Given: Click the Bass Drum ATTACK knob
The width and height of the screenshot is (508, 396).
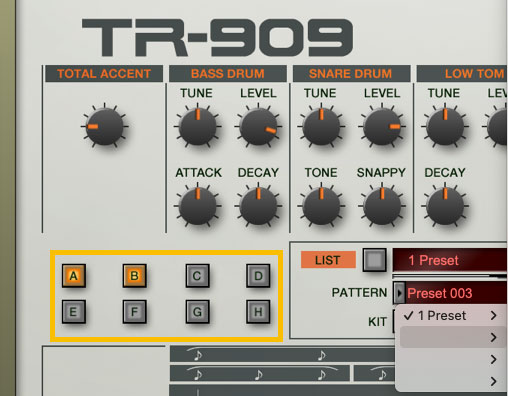Looking at the screenshot, I should tap(197, 206).
